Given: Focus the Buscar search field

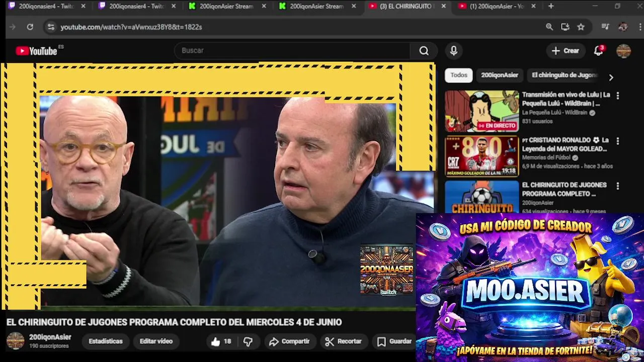Looking at the screenshot, I should pyautogui.click(x=293, y=51).
